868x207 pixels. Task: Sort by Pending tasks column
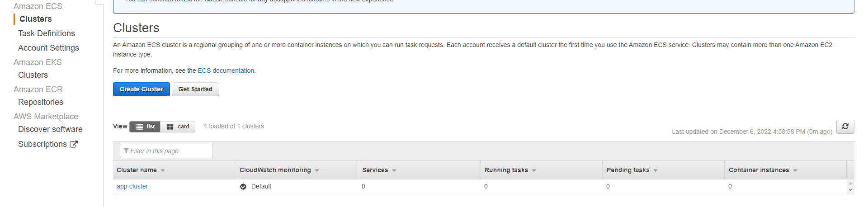632,170
